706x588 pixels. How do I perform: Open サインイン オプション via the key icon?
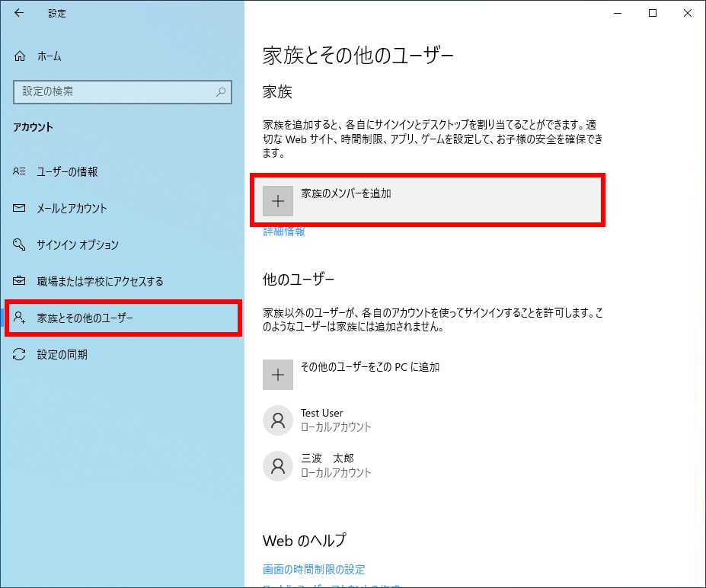19,244
